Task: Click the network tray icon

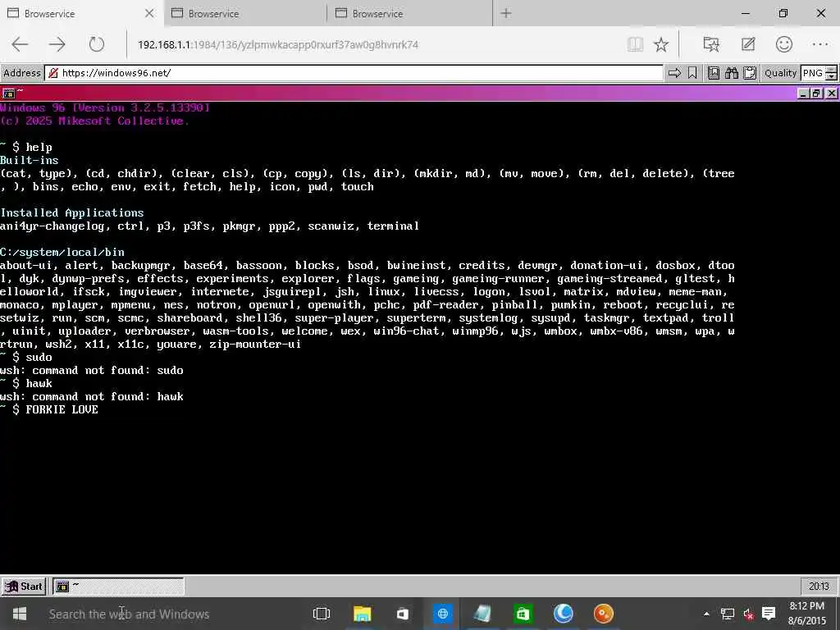Action: pos(727,614)
